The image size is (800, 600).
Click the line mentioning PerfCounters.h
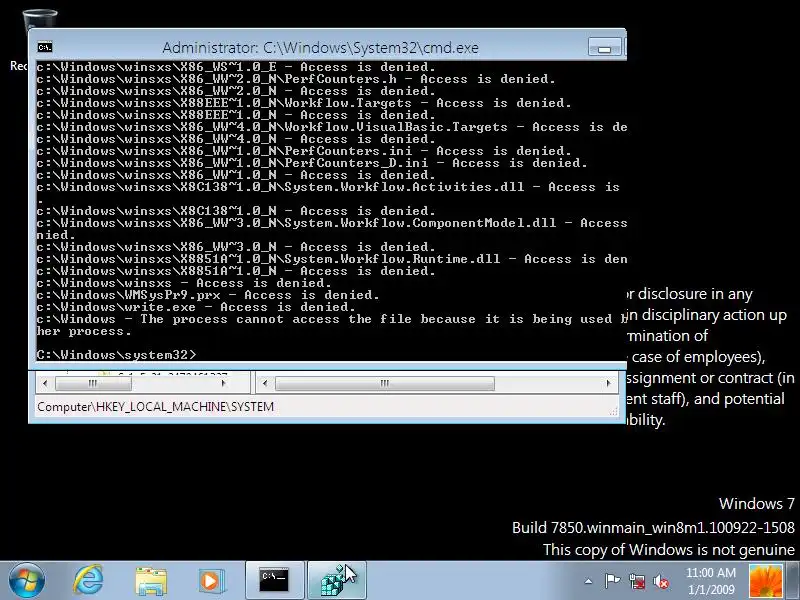(x=296, y=79)
